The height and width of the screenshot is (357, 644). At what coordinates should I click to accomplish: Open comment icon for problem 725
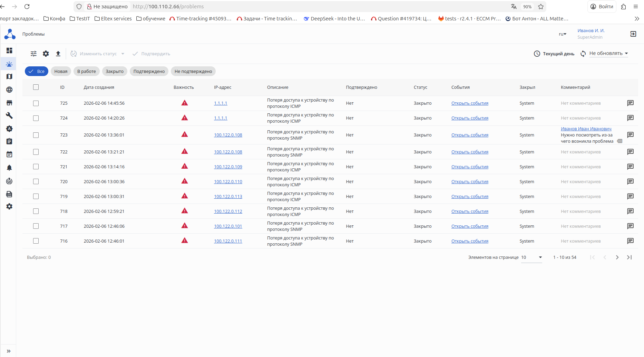point(630,103)
